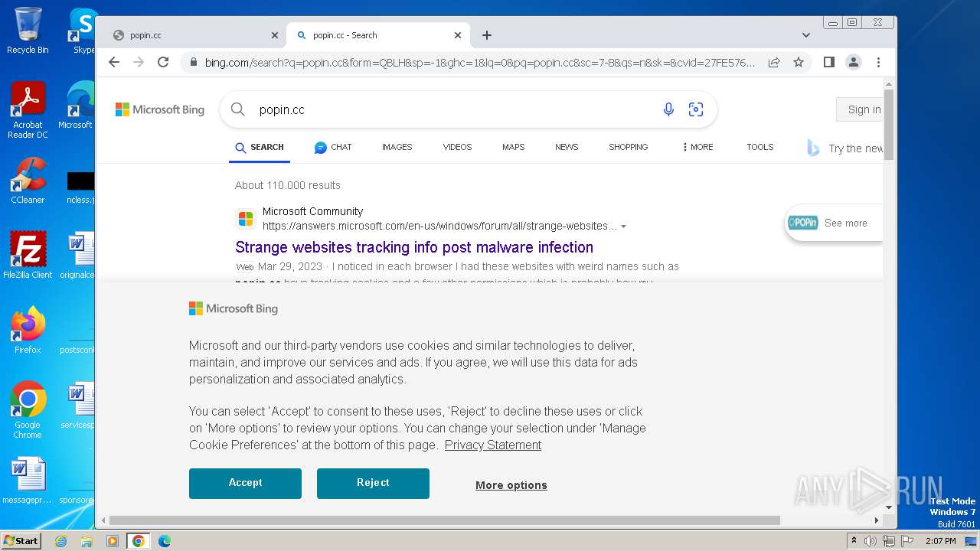Open the Strange websites tracking info result
Image resolution: width=980 pixels, height=551 pixels.
click(414, 247)
